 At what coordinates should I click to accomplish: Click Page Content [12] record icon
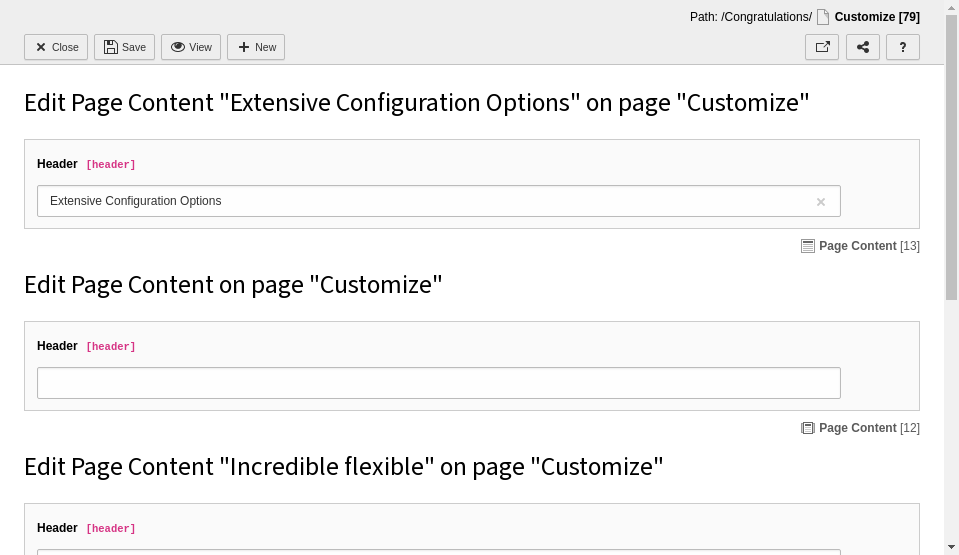point(808,428)
